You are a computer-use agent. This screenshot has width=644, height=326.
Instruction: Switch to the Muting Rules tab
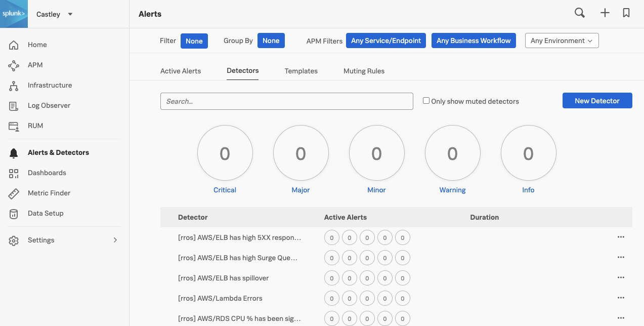pos(364,71)
